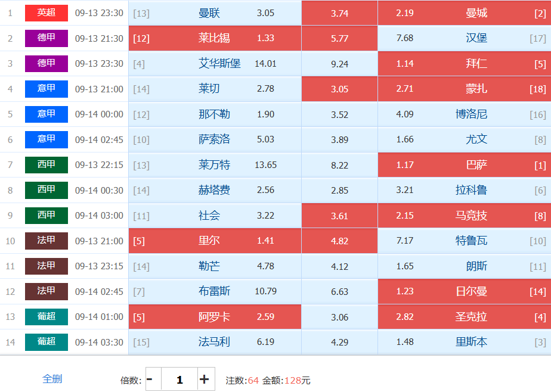The width and height of the screenshot is (551, 392).
Task: Deselect 莱比锡 home win odds 1.33
Action: (x=215, y=38)
